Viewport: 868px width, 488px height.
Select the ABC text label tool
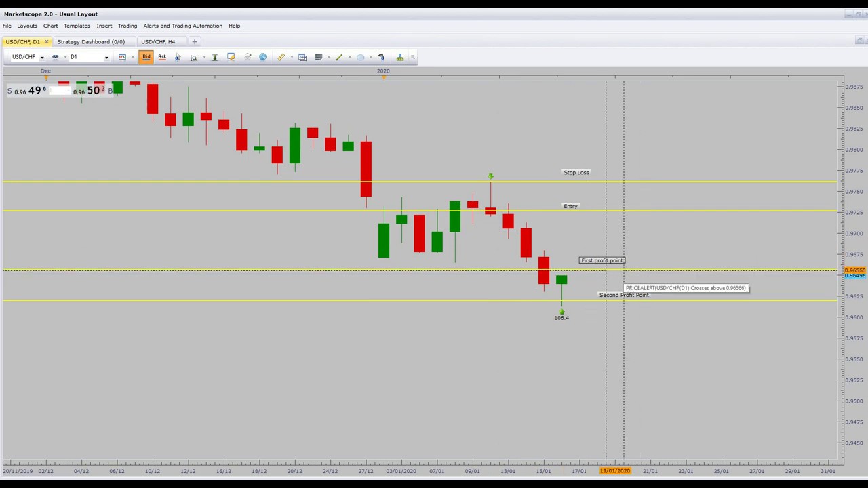click(x=381, y=57)
